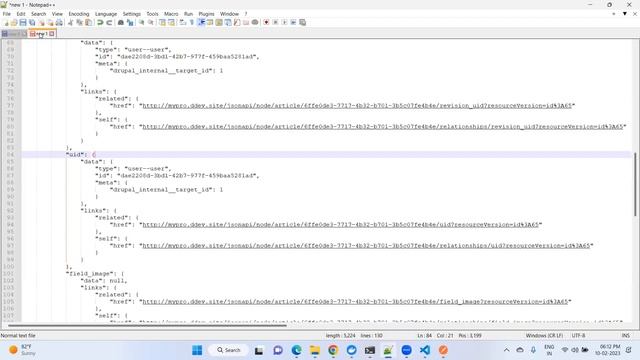
Task: Undo last edit with green arrow icon
Action: click(x=100, y=22)
